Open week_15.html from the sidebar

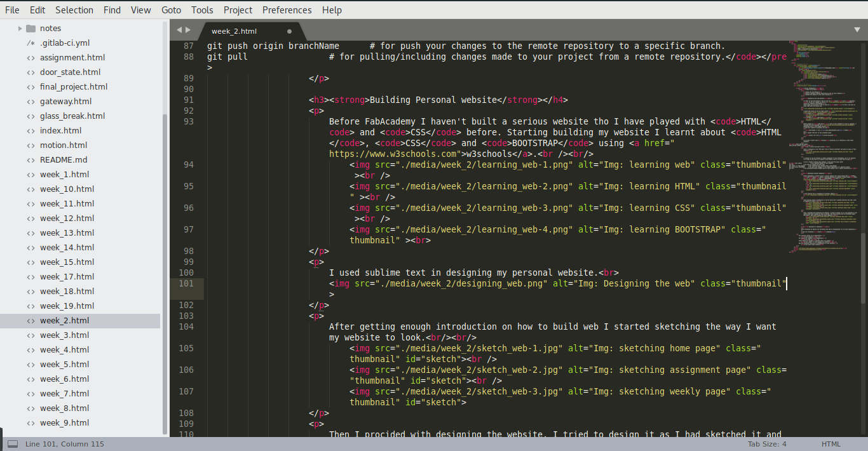click(x=67, y=262)
